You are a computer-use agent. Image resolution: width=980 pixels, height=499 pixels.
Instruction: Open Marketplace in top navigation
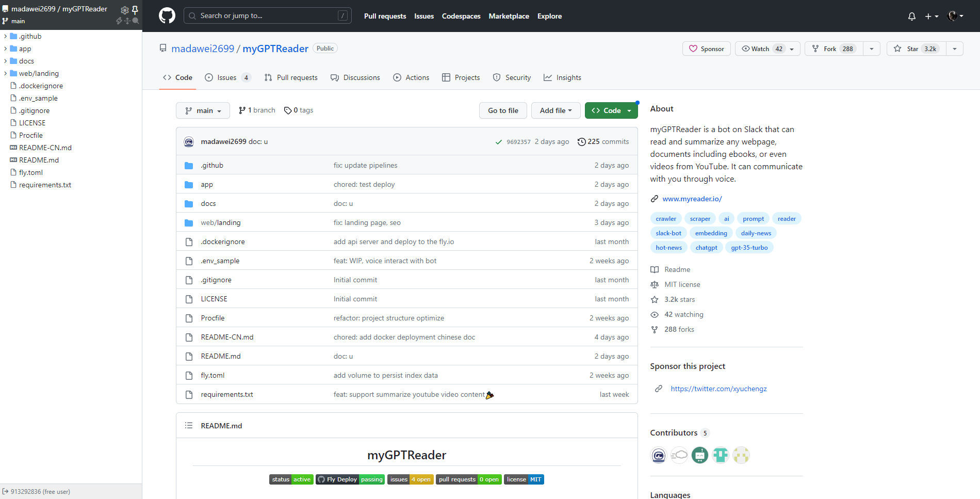tap(509, 16)
